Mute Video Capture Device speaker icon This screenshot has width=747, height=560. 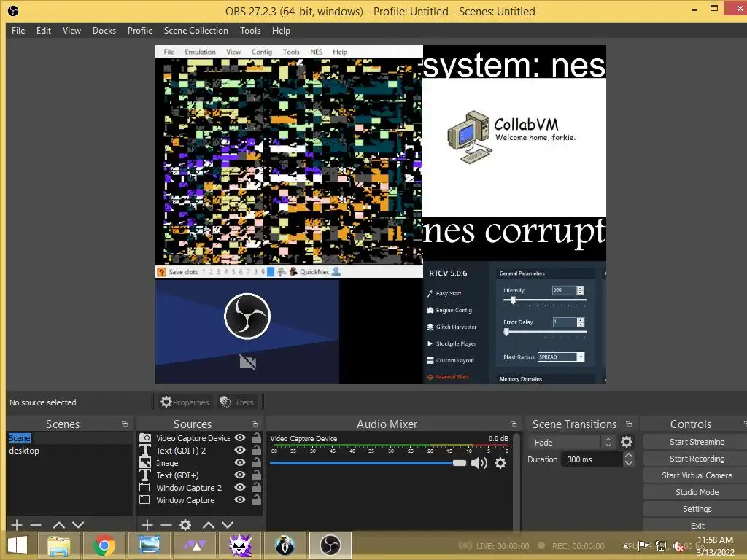[x=479, y=463]
